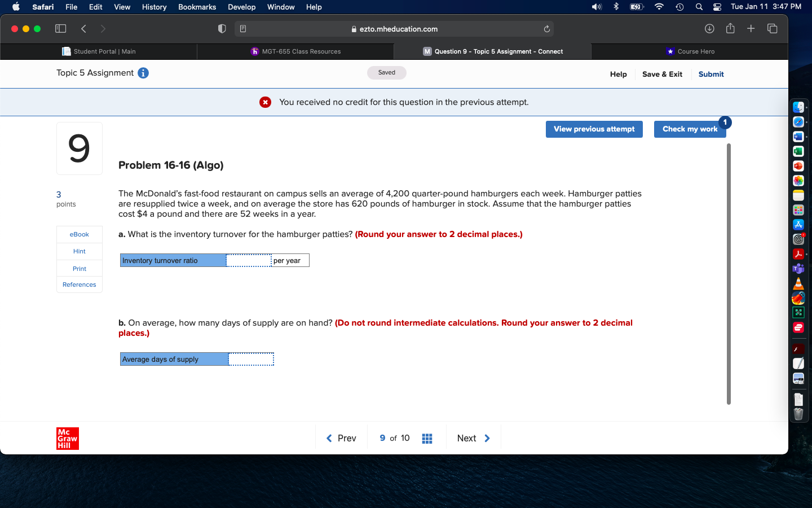812x508 pixels.
Task: Click the Check my work button
Action: coord(690,129)
